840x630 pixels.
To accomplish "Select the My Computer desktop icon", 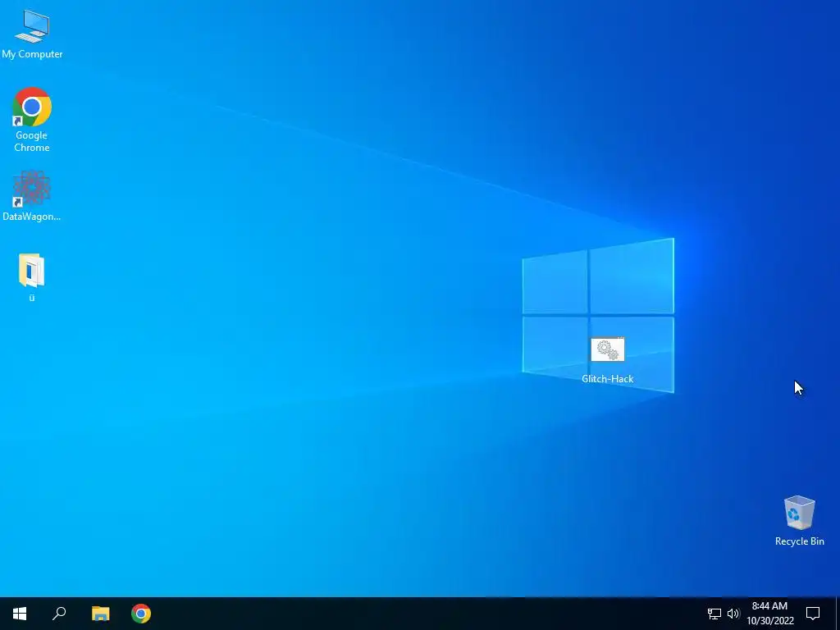I will 32,34.
